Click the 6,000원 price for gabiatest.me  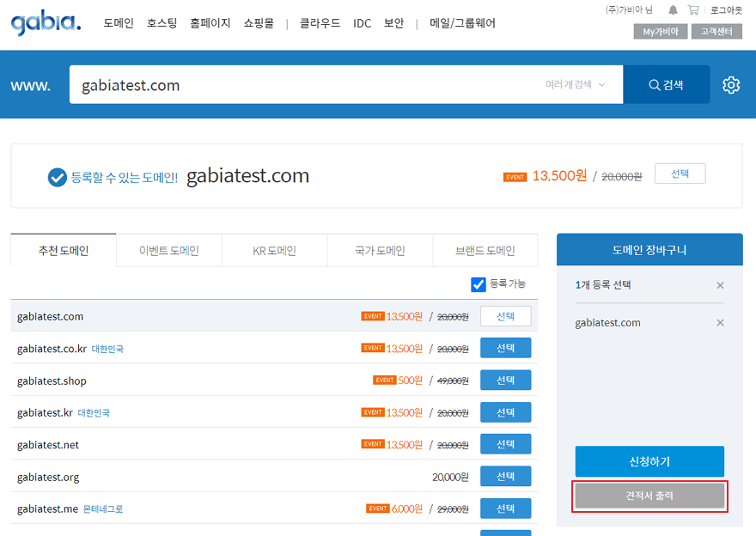(x=407, y=509)
